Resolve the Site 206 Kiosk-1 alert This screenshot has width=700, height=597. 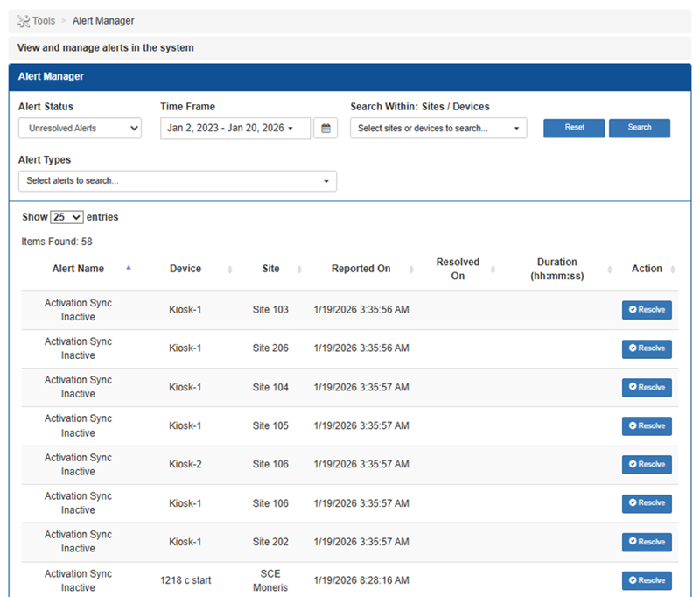tap(647, 348)
